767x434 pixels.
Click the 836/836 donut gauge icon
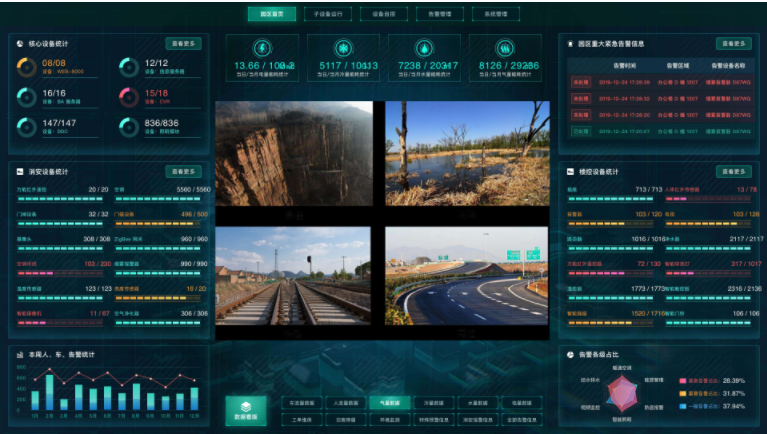pos(129,126)
